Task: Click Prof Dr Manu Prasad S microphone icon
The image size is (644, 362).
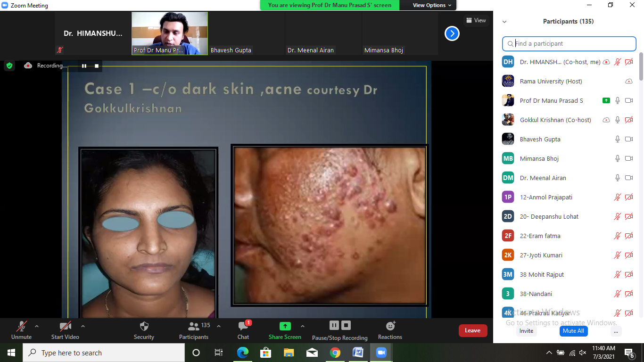Action: pos(618,100)
